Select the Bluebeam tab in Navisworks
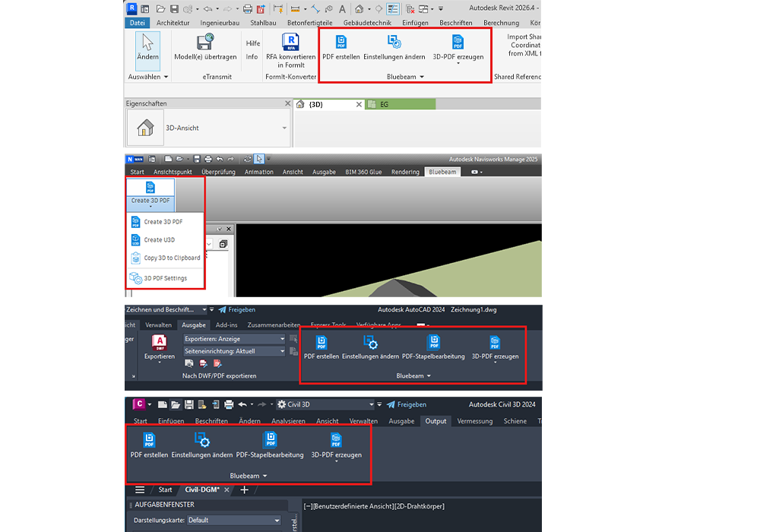 point(442,172)
